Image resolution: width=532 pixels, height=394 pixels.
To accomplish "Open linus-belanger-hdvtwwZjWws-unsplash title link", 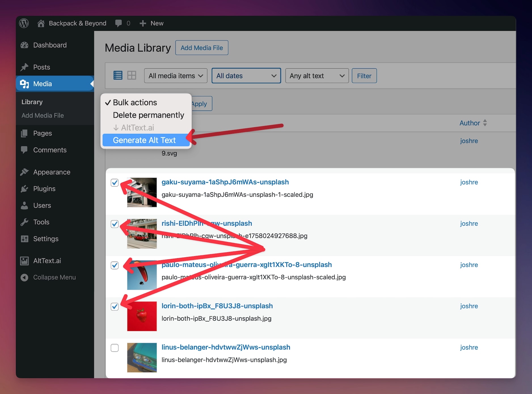I will [226, 347].
